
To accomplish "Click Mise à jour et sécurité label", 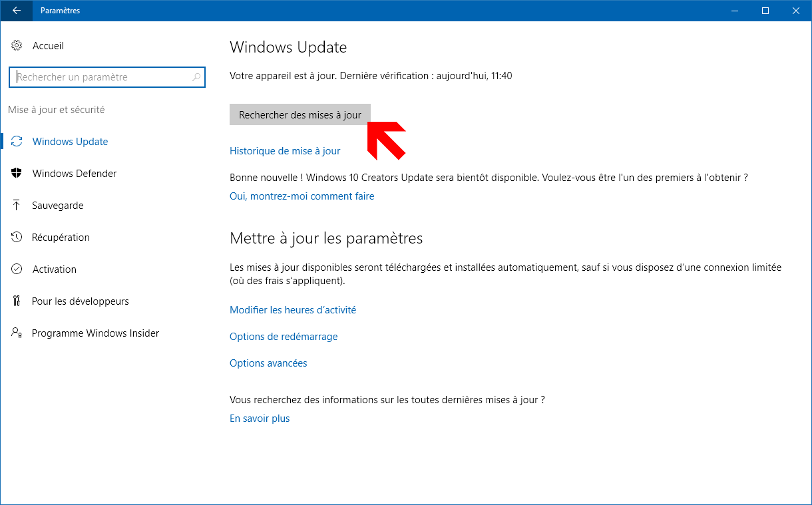I will (x=57, y=110).
